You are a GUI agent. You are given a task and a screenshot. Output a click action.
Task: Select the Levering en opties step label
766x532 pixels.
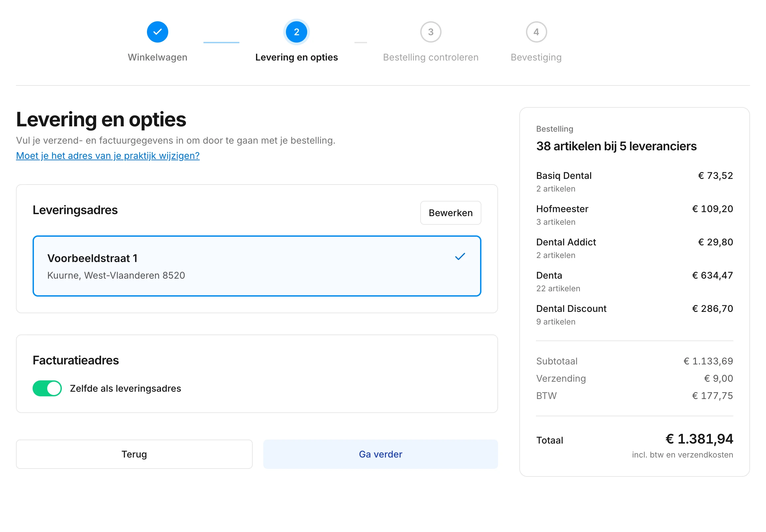296,57
